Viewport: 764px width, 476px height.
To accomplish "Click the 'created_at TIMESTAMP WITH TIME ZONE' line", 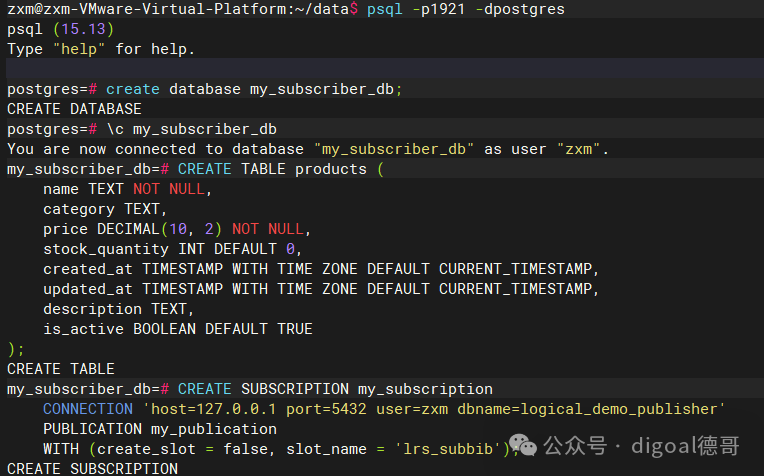I will (321, 269).
